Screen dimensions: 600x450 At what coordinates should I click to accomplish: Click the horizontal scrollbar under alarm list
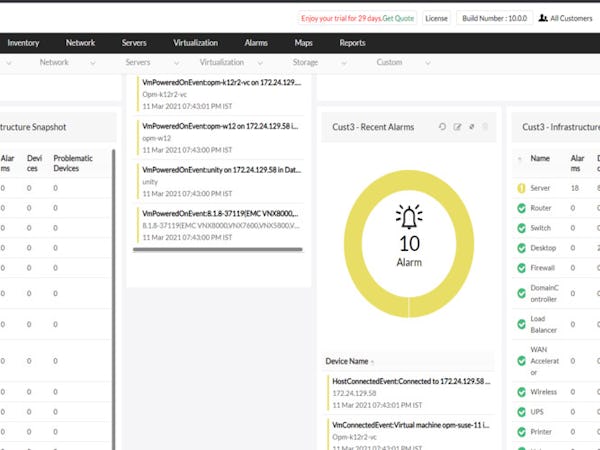coord(218,249)
